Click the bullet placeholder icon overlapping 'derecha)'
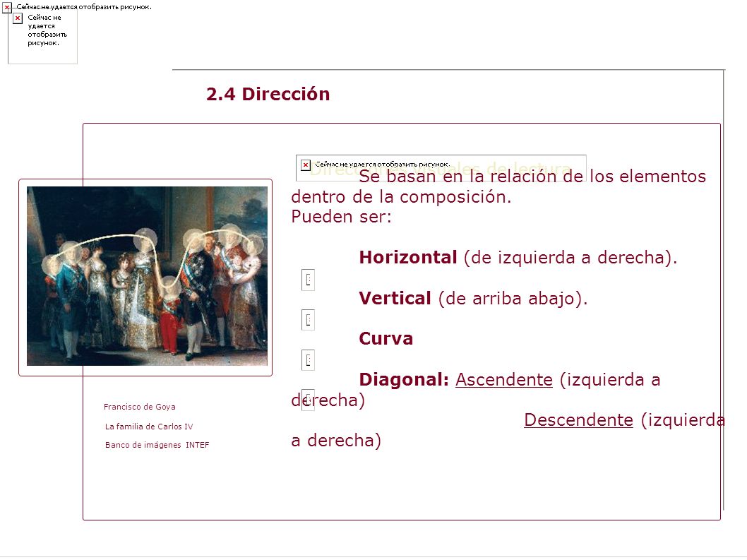Image resolution: width=747 pixels, height=560 pixels. point(308,400)
